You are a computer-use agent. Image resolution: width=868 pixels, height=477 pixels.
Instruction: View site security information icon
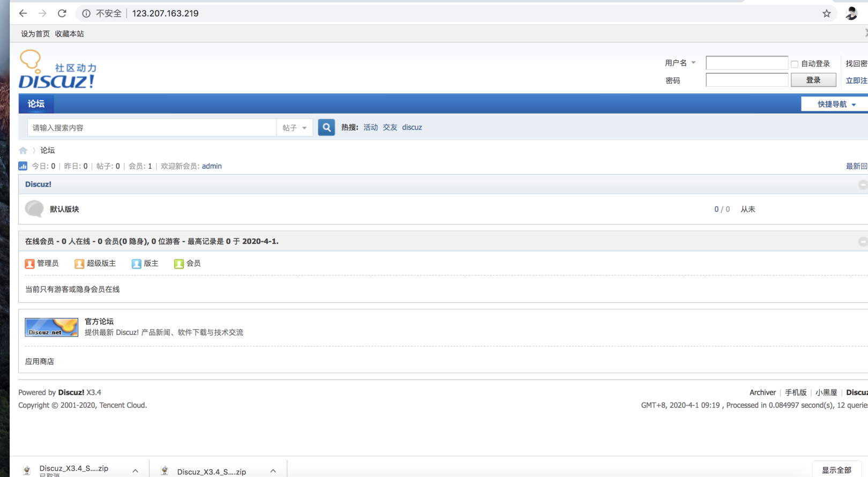(86, 13)
